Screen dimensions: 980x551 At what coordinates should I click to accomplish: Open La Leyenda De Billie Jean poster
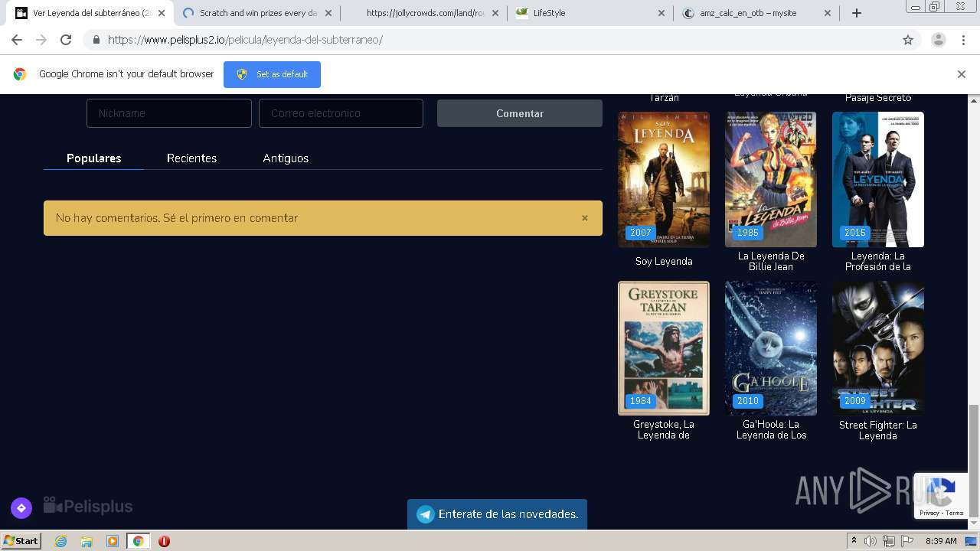coord(771,180)
